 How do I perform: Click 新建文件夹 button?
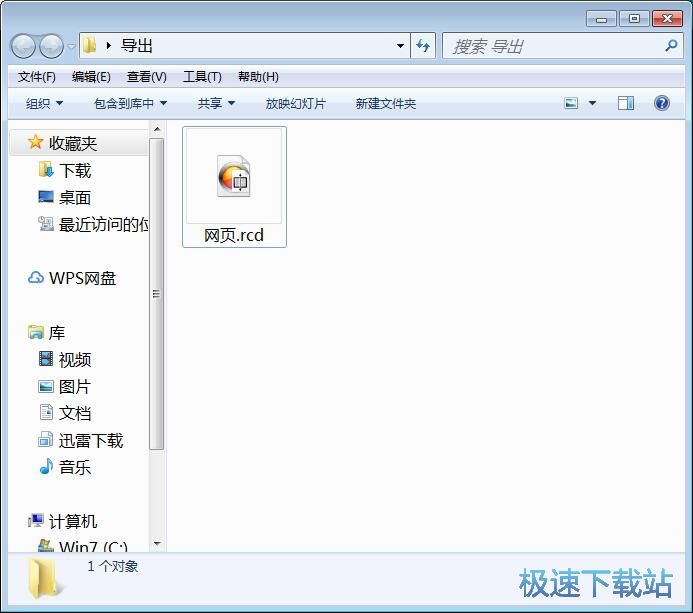pyautogui.click(x=386, y=103)
